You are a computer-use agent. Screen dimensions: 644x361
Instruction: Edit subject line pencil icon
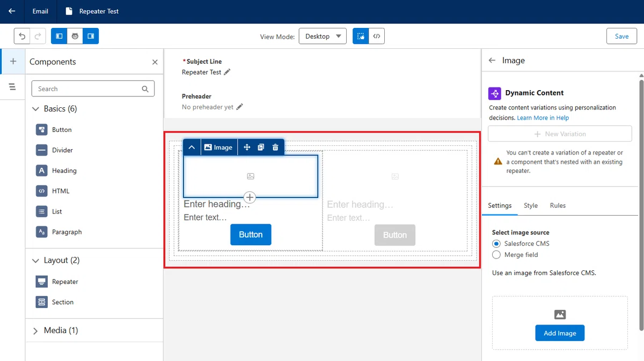[x=227, y=72]
